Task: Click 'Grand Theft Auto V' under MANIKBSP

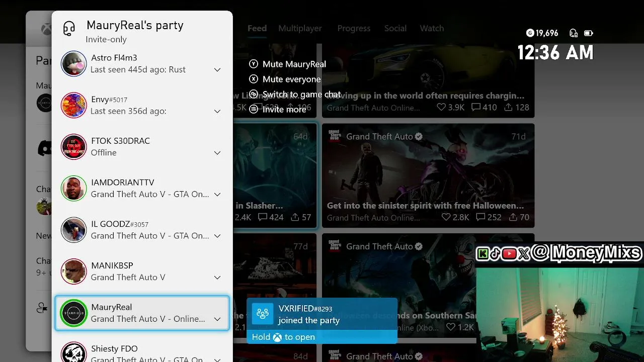Action: tap(128, 278)
